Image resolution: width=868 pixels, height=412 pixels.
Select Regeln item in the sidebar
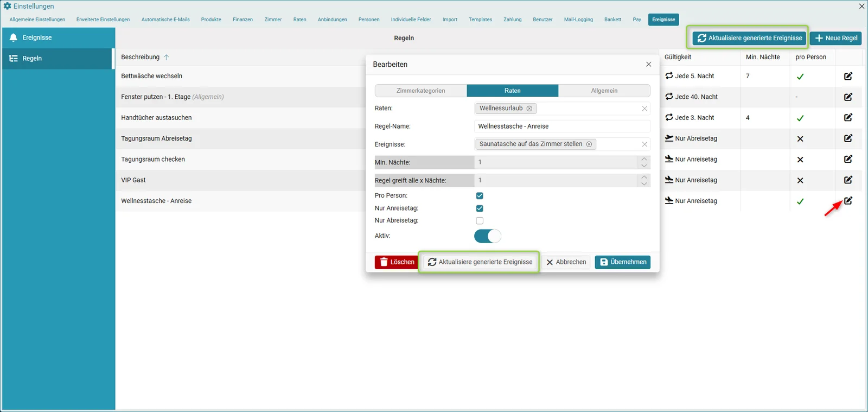(x=59, y=58)
